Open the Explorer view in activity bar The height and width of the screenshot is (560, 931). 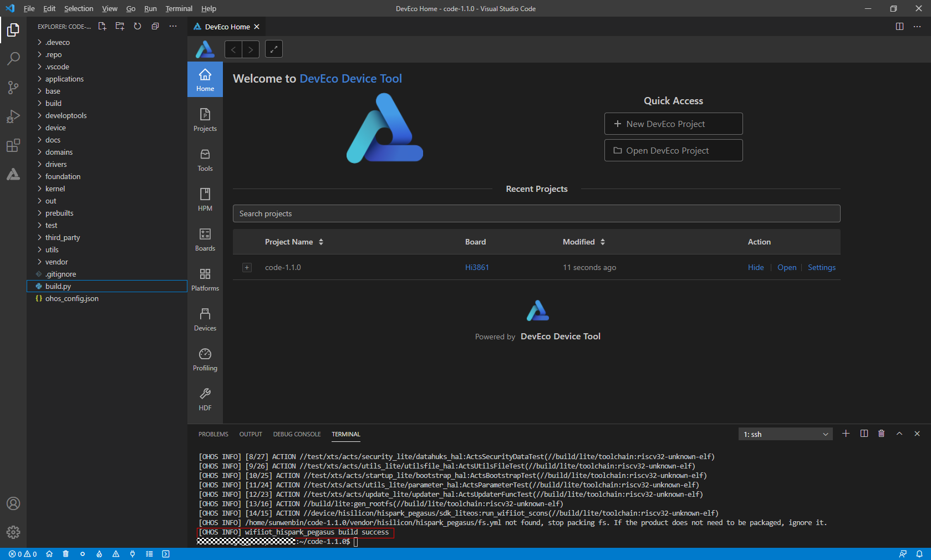coord(13,30)
